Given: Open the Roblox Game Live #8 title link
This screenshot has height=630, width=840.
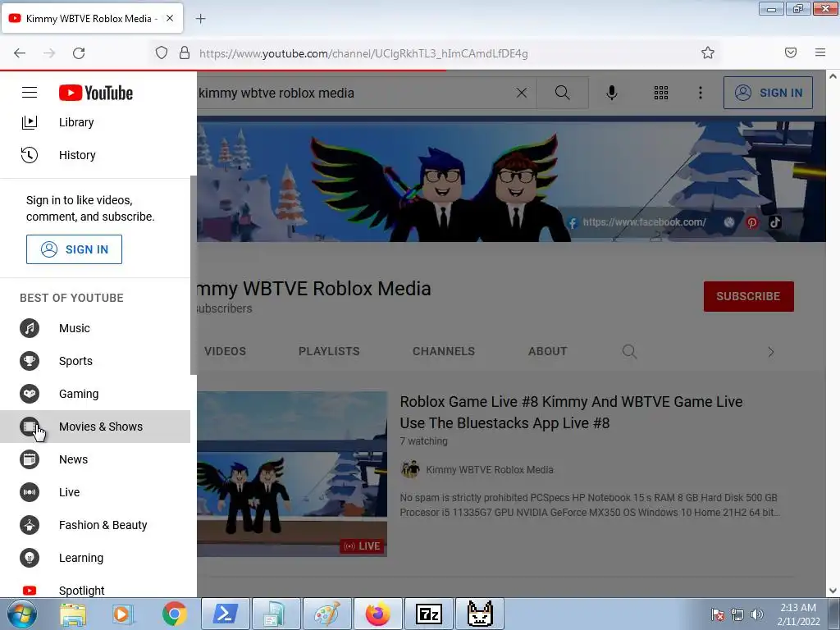Looking at the screenshot, I should [x=571, y=412].
